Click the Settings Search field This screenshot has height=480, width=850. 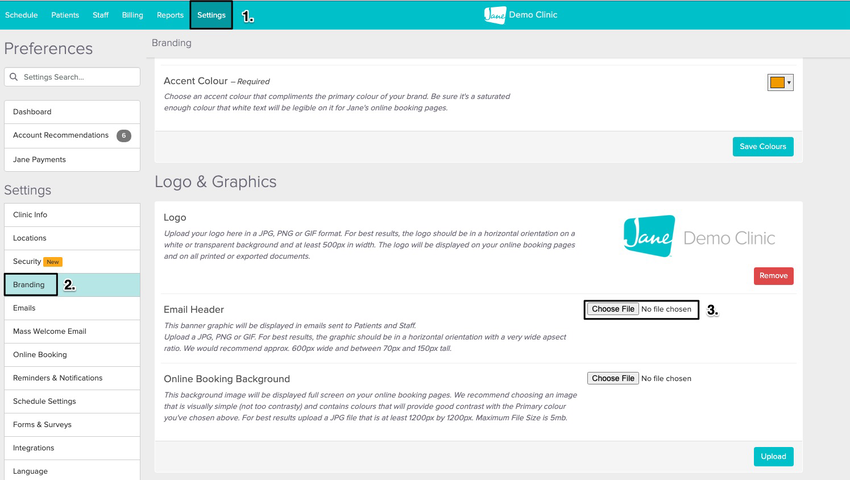(72, 77)
